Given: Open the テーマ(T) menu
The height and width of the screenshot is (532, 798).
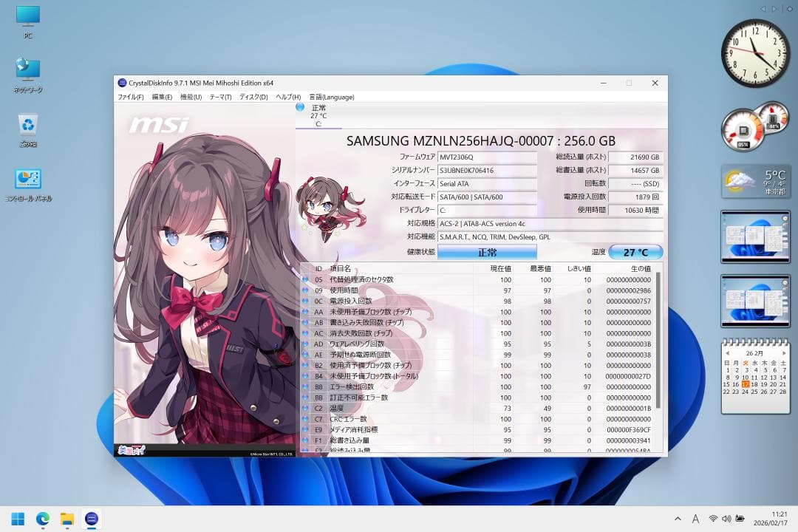Looking at the screenshot, I should pos(219,97).
